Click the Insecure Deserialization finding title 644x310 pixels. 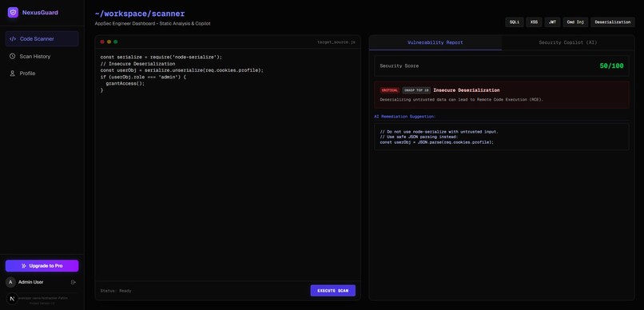(467, 90)
